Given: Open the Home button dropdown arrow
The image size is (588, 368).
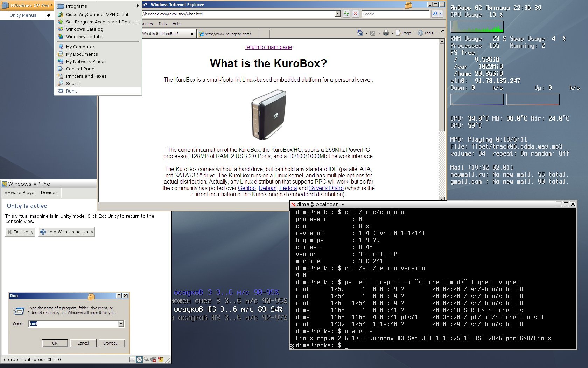Looking at the screenshot, I should pos(366,33).
